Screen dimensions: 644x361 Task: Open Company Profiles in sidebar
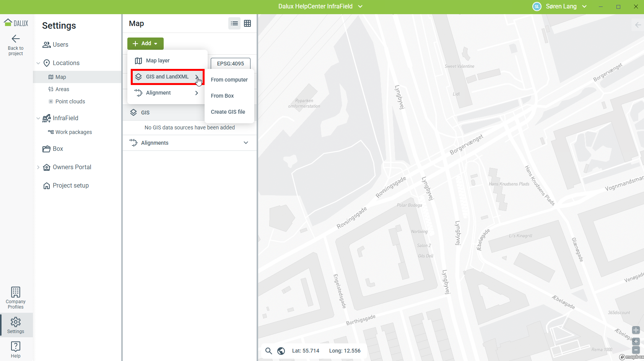tap(16, 298)
